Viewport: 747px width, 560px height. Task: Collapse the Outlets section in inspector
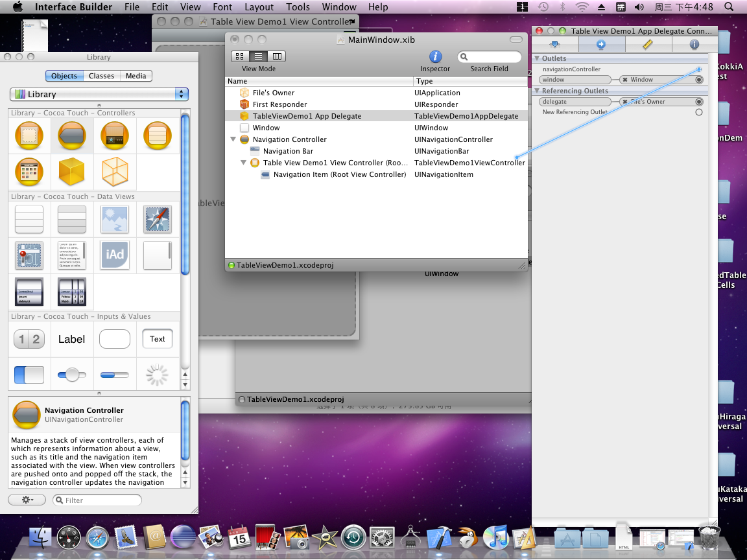point(537,58)
